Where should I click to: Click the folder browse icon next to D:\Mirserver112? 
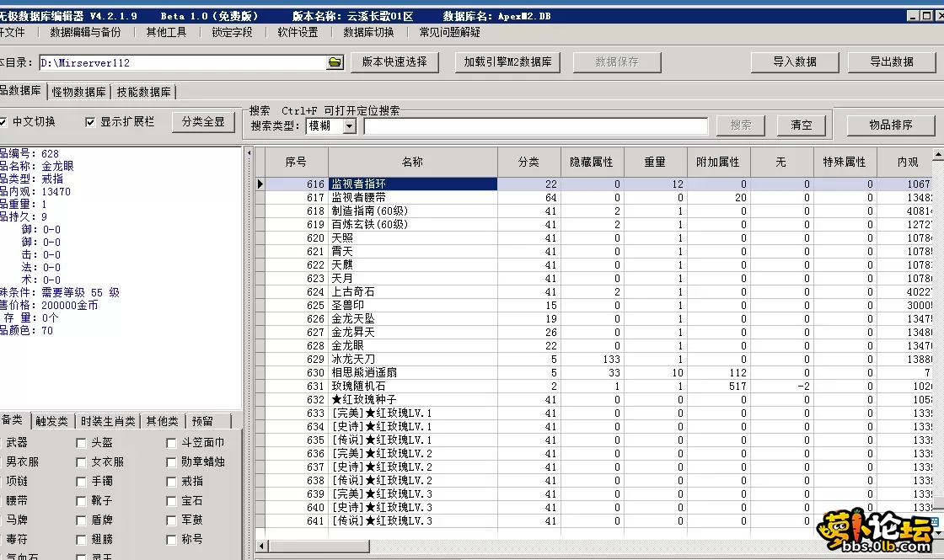334,61
